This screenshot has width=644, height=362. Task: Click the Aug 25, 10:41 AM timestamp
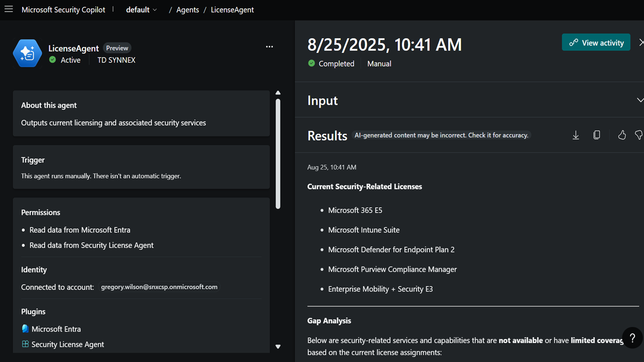(x=332, y=167)
